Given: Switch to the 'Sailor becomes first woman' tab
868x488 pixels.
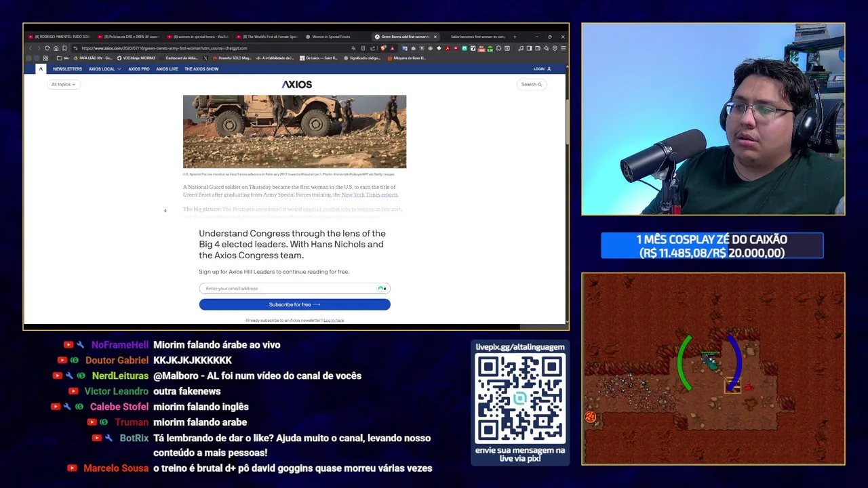Looking at the screenshot, I should (x=477, y=37).
